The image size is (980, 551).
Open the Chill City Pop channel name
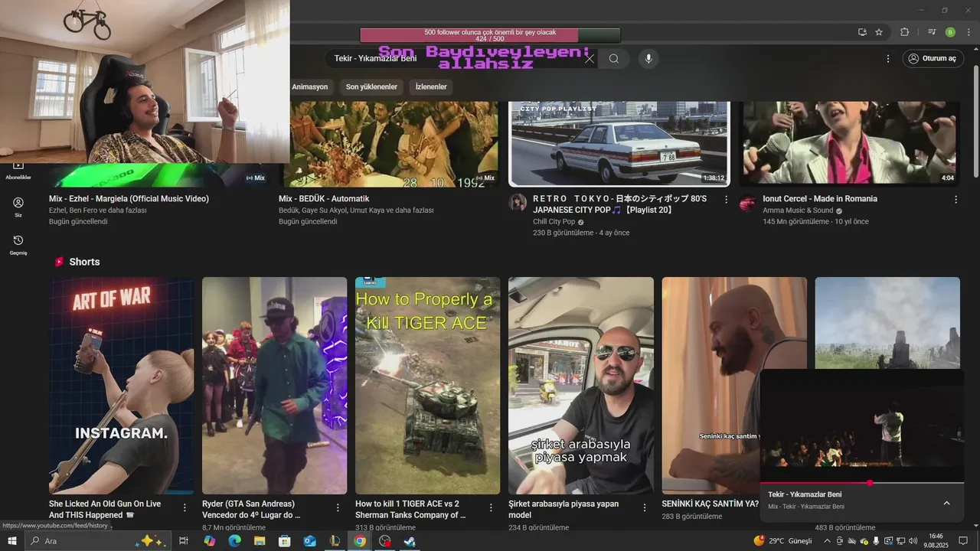[x=554, y=222]
